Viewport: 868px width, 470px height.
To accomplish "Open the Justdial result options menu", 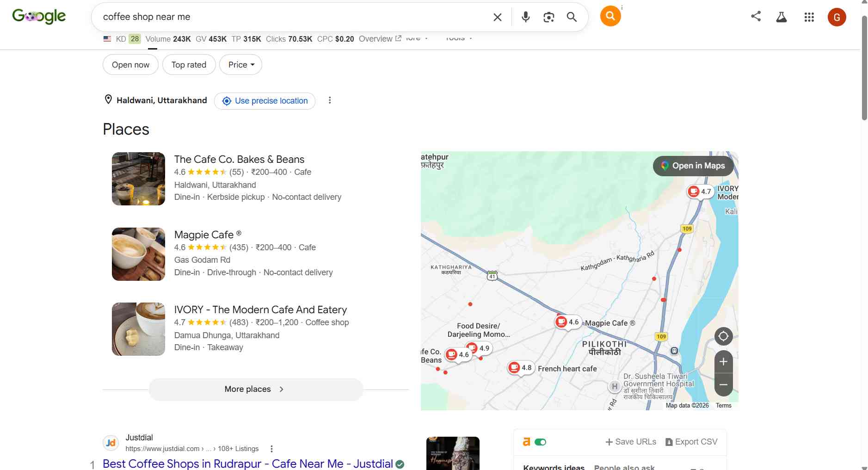I will click(x=271, y=449).
